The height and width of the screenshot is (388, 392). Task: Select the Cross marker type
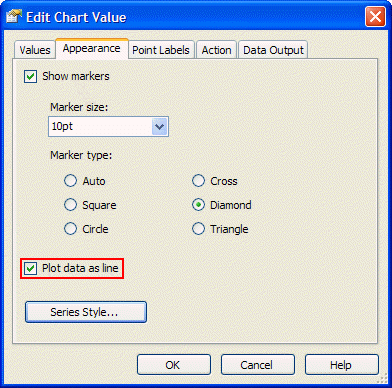pos(198,181)
